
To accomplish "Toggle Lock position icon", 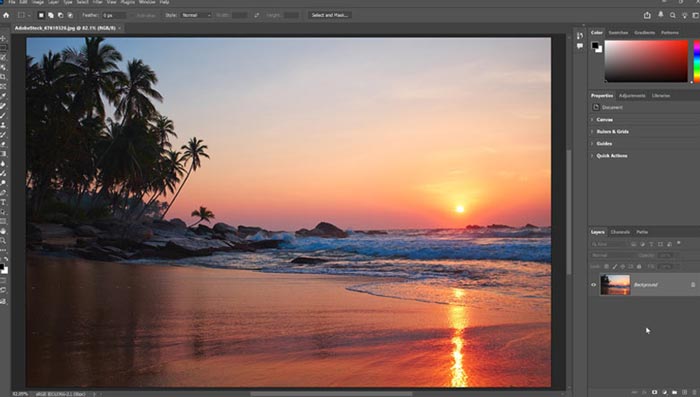I will 623,267.
